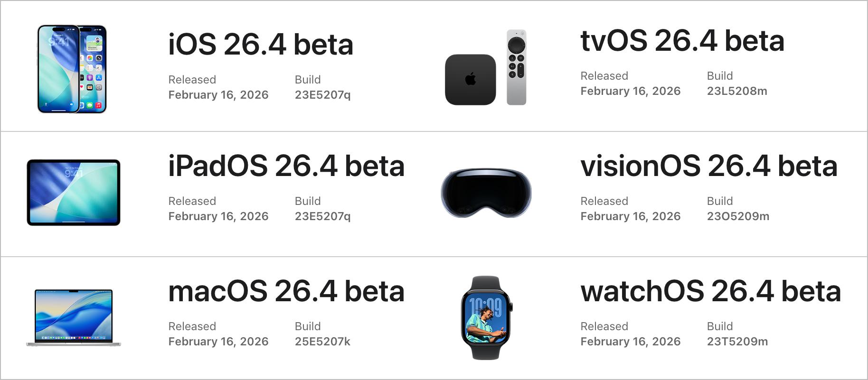Click the Apple TV box image
The image size is (868, 380).
coord(470,80)
